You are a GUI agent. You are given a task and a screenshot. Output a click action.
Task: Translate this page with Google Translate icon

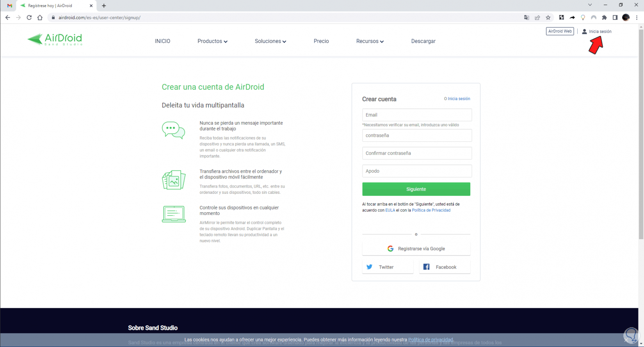click(527, 18)
